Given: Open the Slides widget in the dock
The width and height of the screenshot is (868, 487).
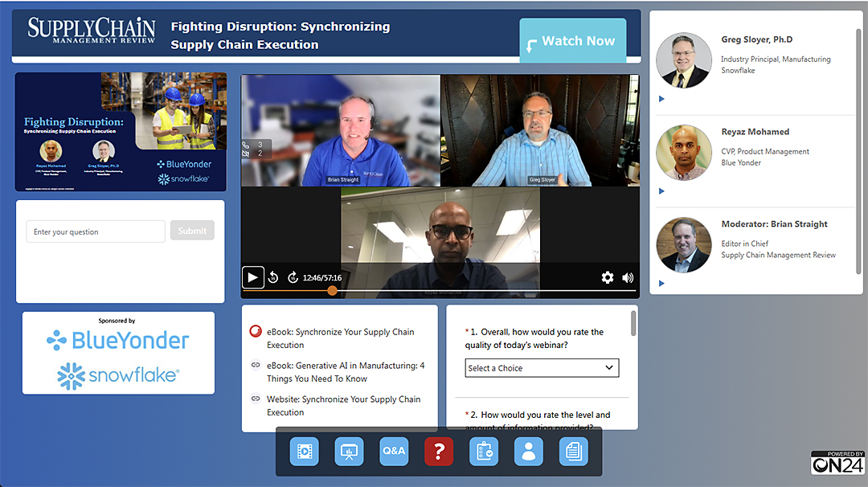Looking at the screenshot, I should [349, 451].
